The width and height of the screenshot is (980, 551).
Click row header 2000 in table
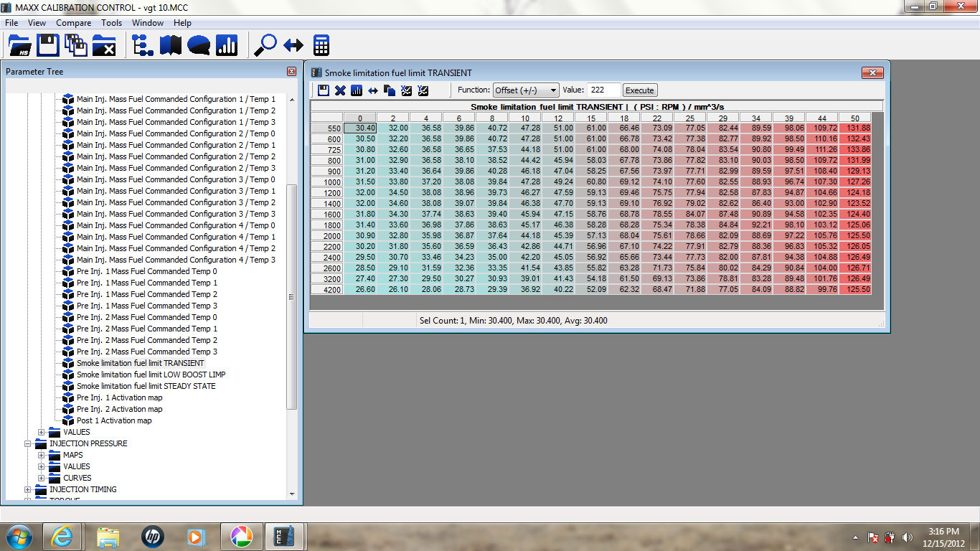pos(326,235)
